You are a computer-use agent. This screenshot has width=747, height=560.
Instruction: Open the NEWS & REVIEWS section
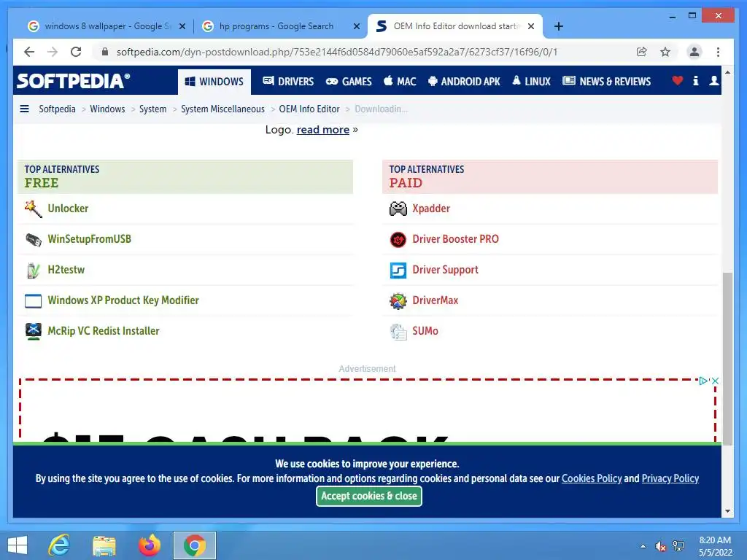click(x=606, y=82)
